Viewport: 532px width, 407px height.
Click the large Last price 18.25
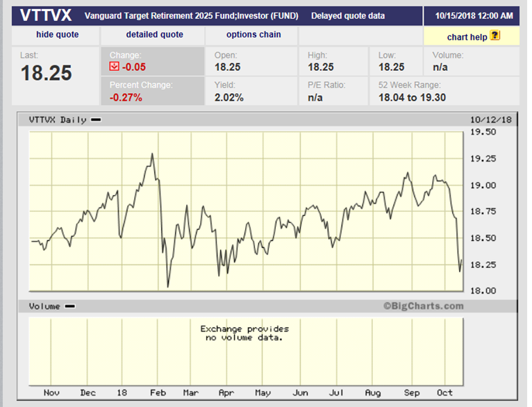click(x=46, y=73)
